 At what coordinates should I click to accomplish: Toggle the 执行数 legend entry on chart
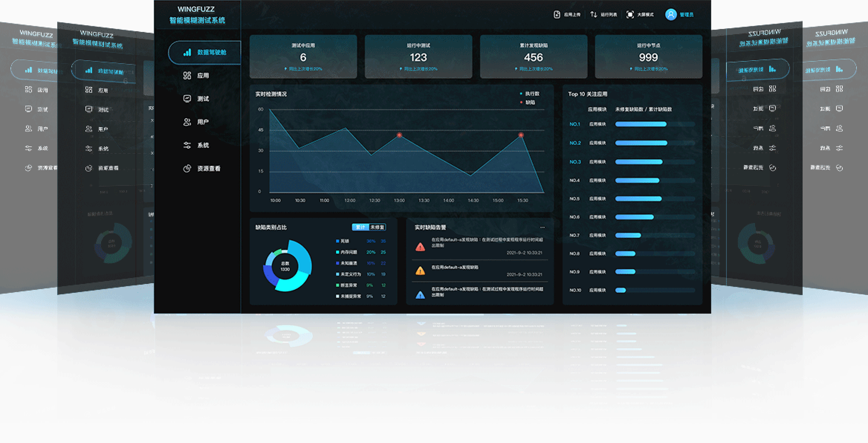(530, 94)
